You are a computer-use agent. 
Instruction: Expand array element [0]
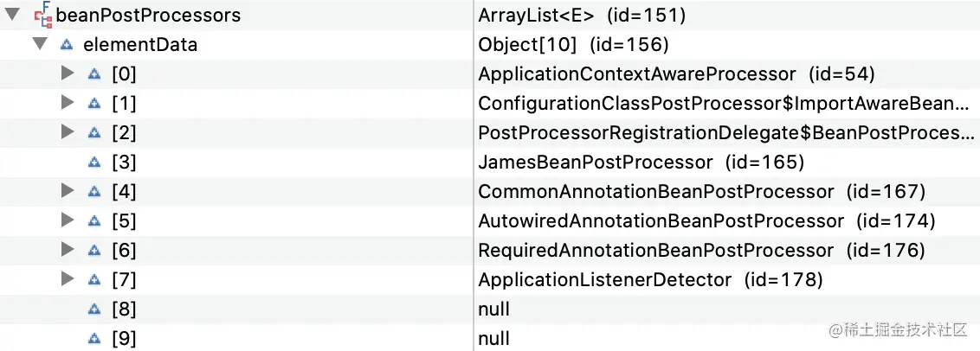click(x=68, y=73)
